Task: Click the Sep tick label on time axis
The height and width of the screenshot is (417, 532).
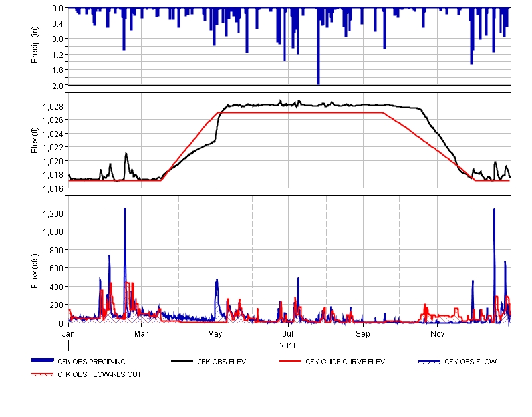Action: pos(363,333)
